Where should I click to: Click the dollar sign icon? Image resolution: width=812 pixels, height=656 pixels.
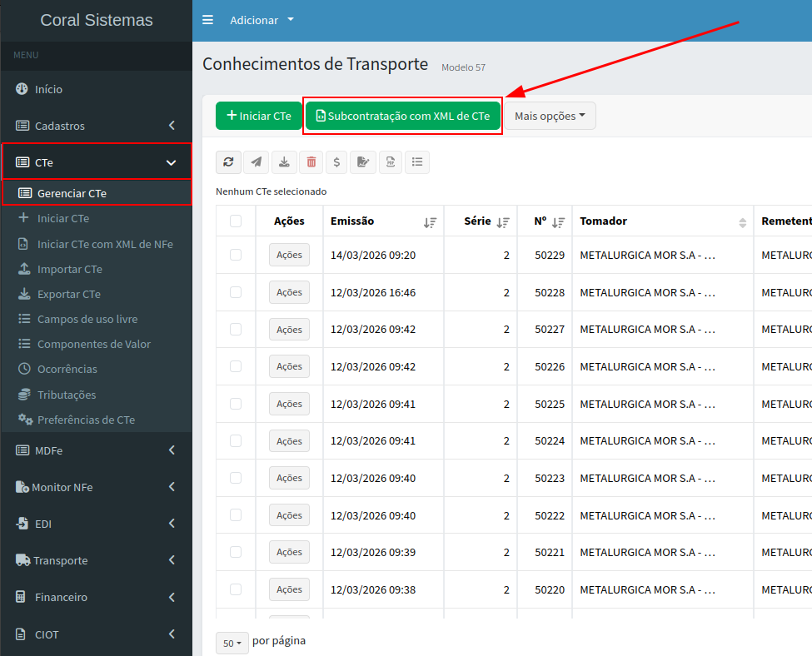(336, 162)
